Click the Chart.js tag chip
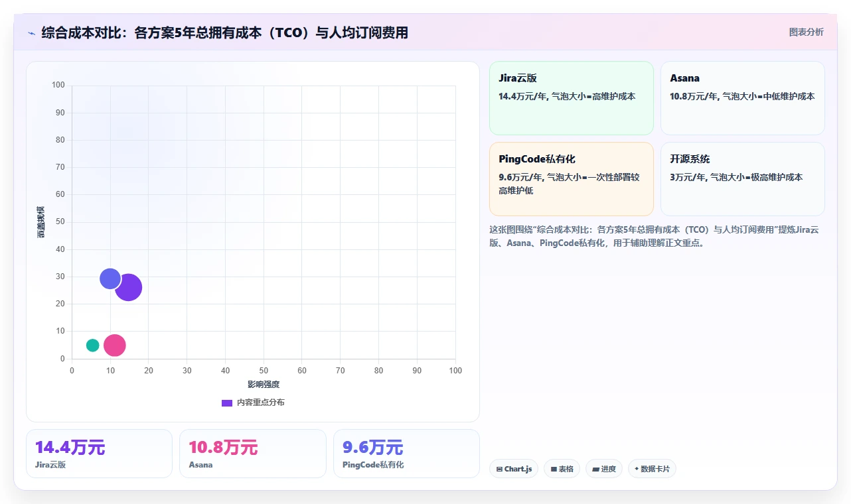Viewport: 851px width, 504px height. coord(514,469)
